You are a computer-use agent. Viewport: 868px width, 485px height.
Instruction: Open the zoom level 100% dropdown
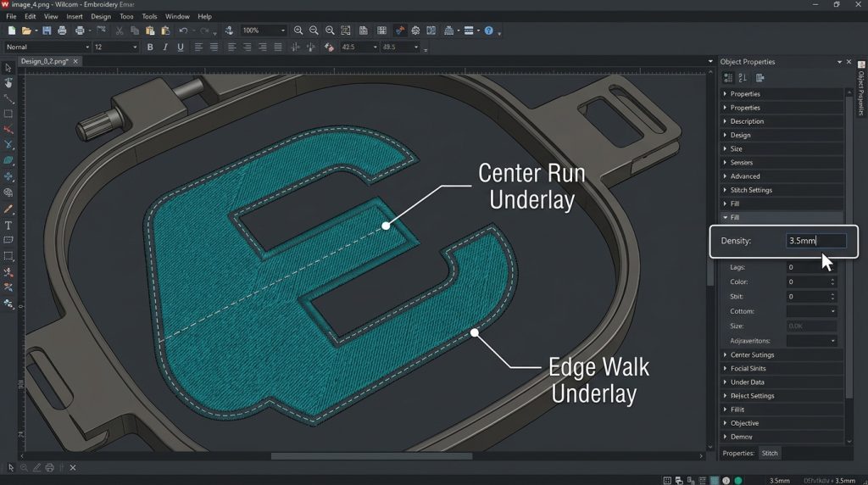coord(282,31)
